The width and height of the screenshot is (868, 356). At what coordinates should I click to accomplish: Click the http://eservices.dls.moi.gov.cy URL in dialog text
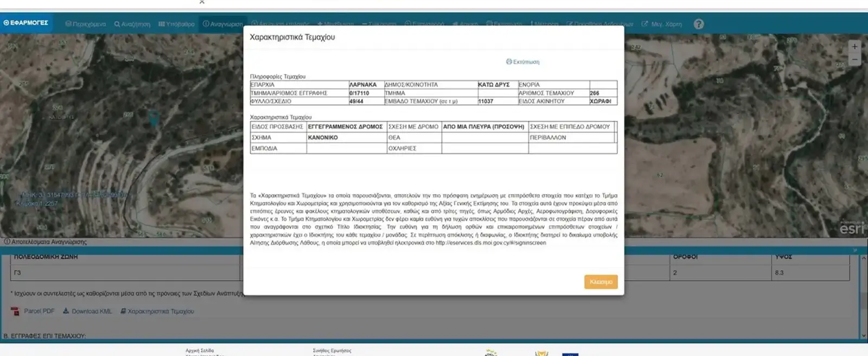[491, 243]
